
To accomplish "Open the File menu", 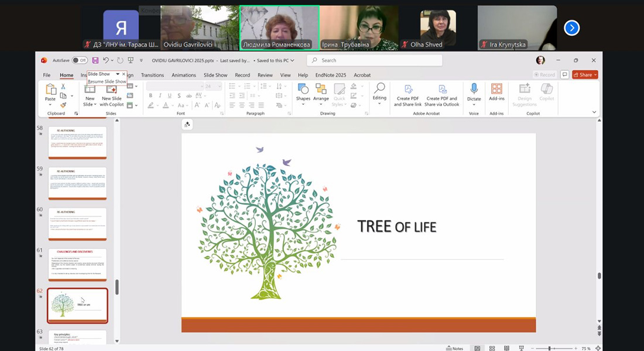I will click(x=47, y=75).
